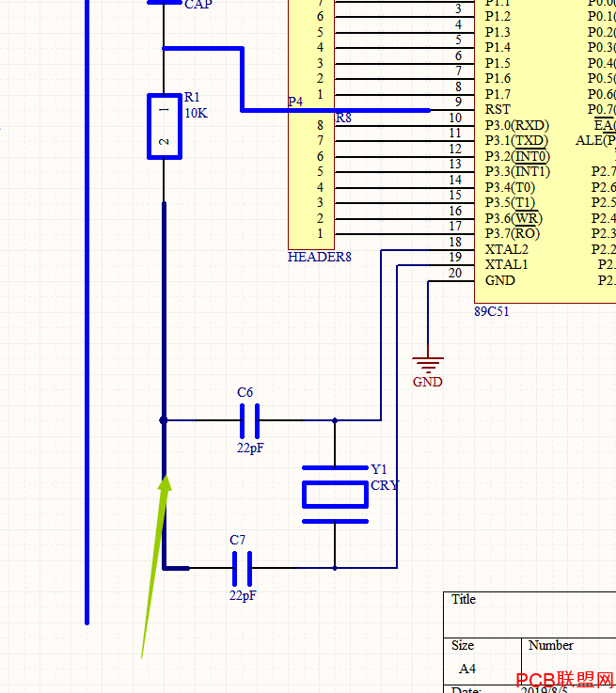Click the P3.7(RO) pin name
616x693 pixels.
(513, 234)
